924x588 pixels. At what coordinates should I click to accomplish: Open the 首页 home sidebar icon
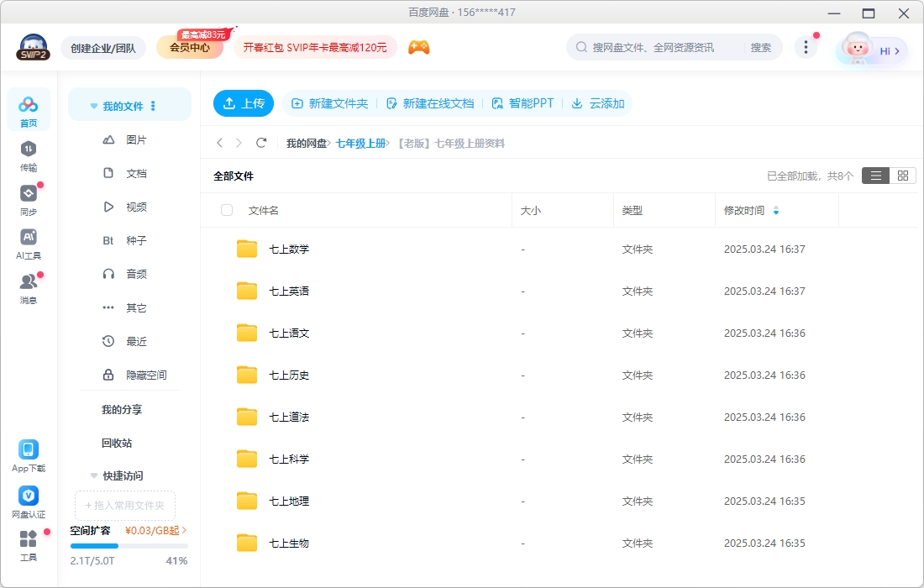(29, 110)
